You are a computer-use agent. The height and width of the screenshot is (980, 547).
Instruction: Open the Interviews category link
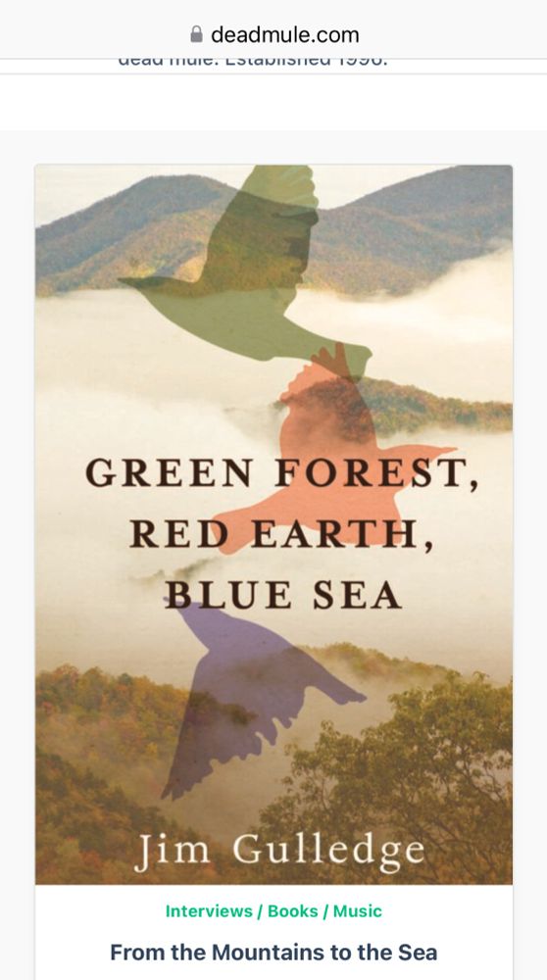tap(209, 911)
